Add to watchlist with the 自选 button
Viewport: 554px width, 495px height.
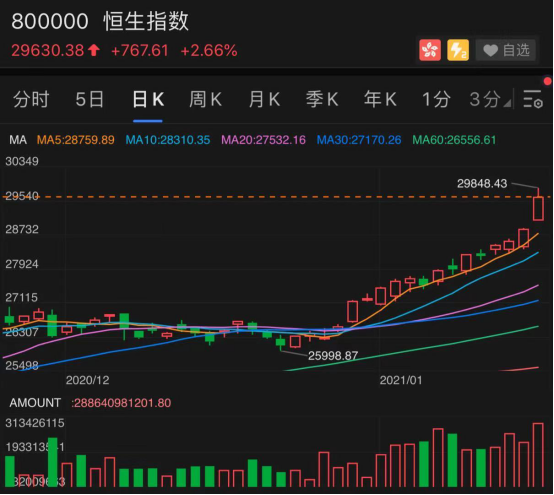(x=506, y=50)
